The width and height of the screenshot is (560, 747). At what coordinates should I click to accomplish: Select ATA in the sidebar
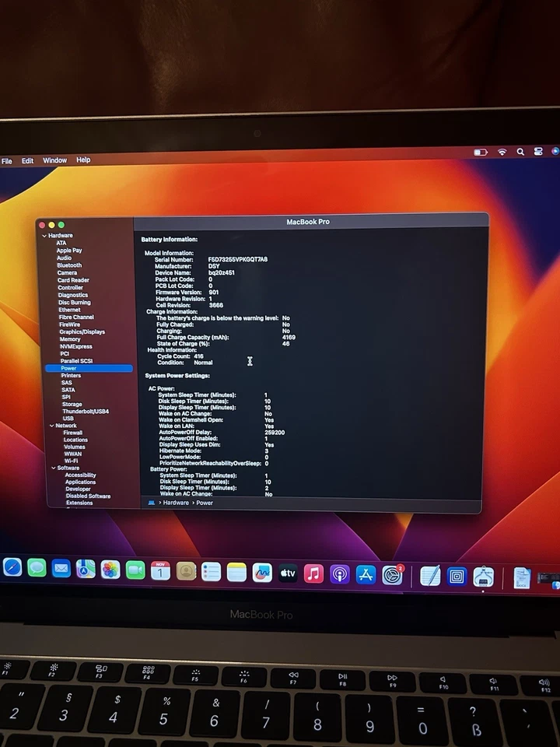[61, 243]
